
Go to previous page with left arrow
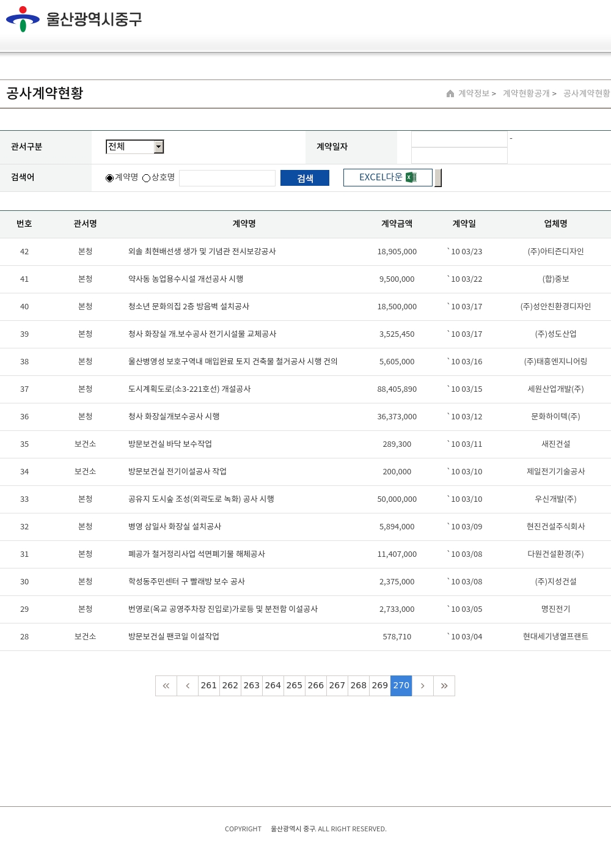(x=188, y=686)
